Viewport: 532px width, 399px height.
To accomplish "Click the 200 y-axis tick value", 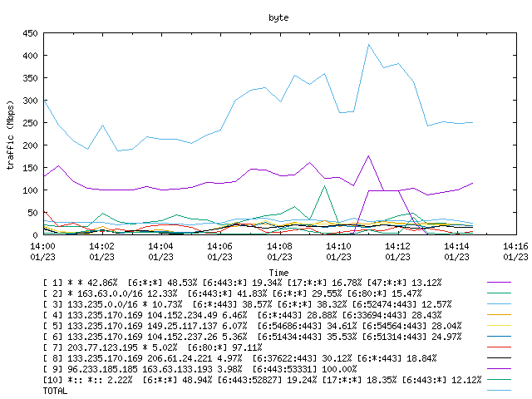I will point(30,145).
